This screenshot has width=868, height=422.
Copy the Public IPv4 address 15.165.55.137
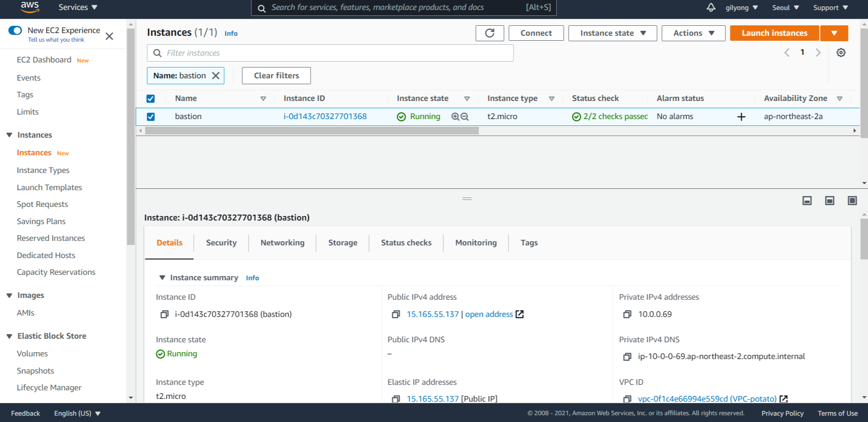(x=396, y=314)
